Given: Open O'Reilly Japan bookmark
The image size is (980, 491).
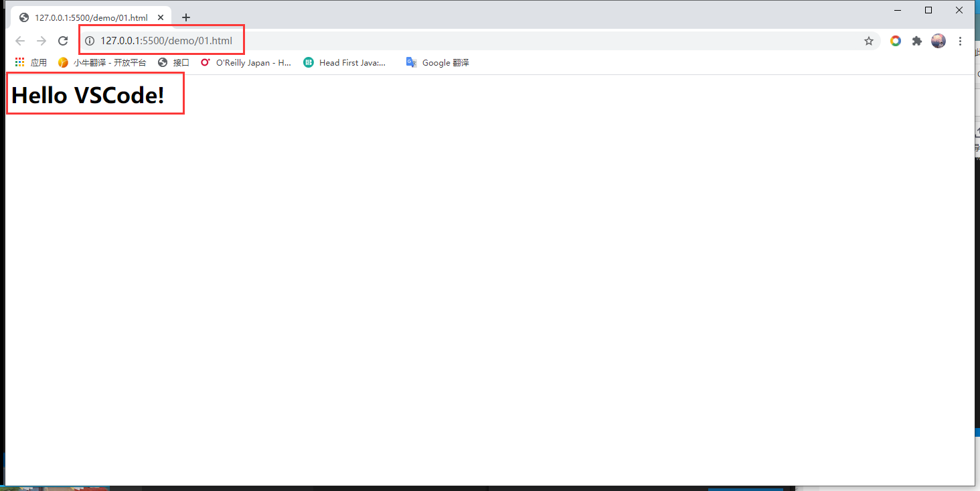Looking at the screenshot, I should [x=246, y=62].
